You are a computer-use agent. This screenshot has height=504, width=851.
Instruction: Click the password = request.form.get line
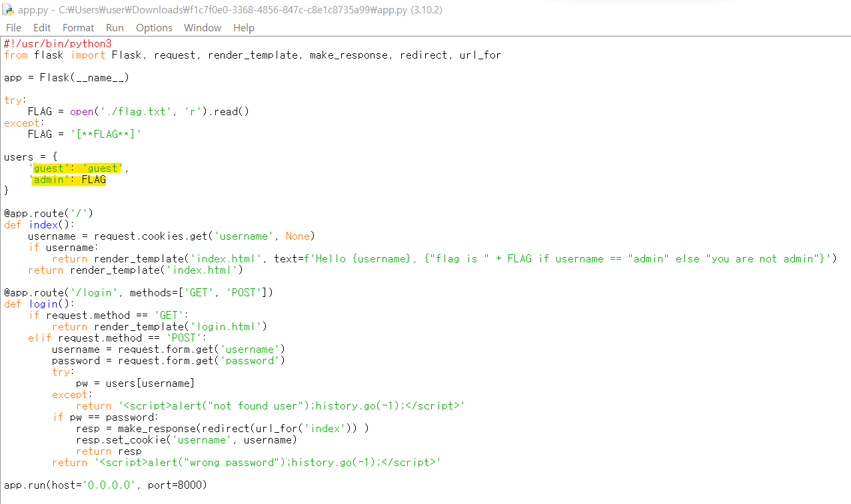tap(169, 360)
